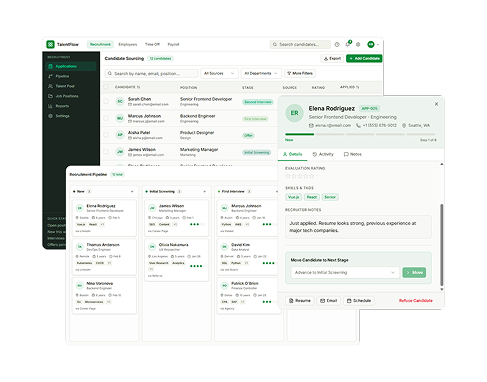The height and width of the screenshot is (382, 487).
Task: Click the Settings gear icon in sidebar
Action: [50, 116]
